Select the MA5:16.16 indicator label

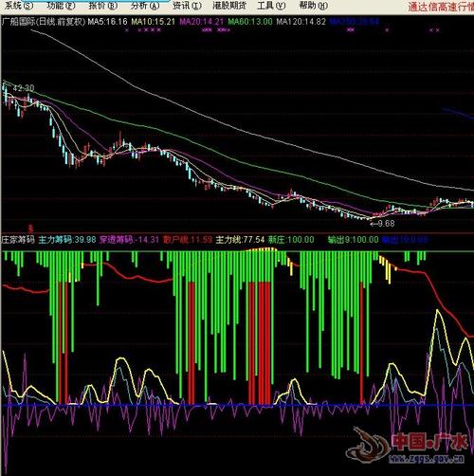point(107,22)
